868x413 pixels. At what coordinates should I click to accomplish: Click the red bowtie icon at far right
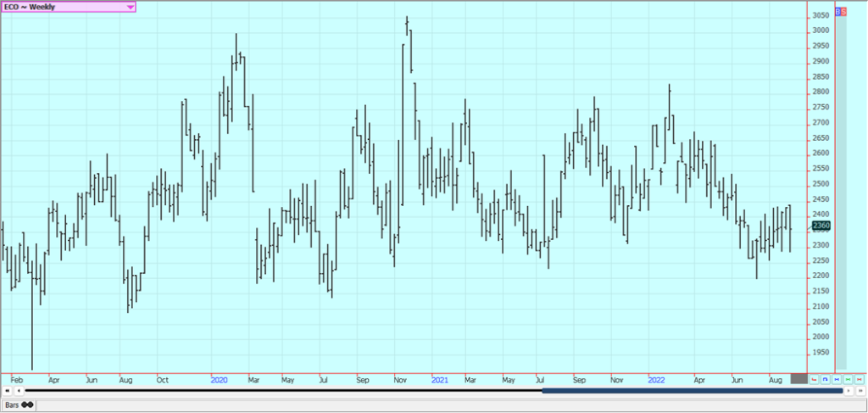[860, 379]
